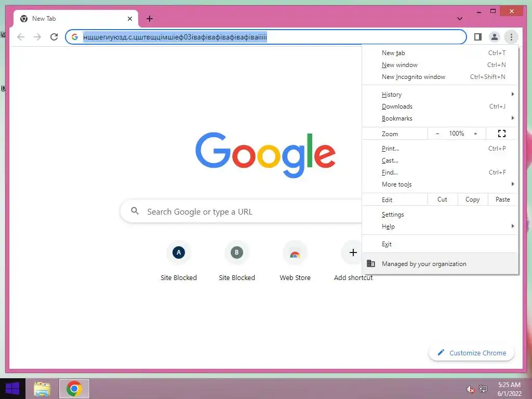
Task: Choose Cast... from menu
Action: click(440, 161)
